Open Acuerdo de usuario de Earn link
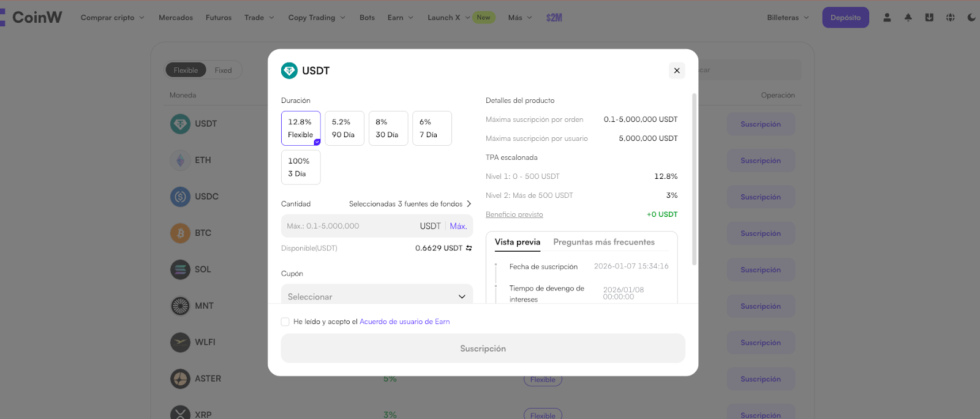980x419 pixels. click(405, 322)
